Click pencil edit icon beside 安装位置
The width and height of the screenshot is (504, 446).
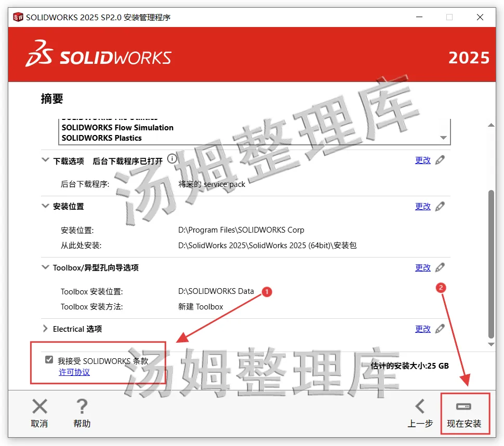pyautogui.click(x=440, y=206)
